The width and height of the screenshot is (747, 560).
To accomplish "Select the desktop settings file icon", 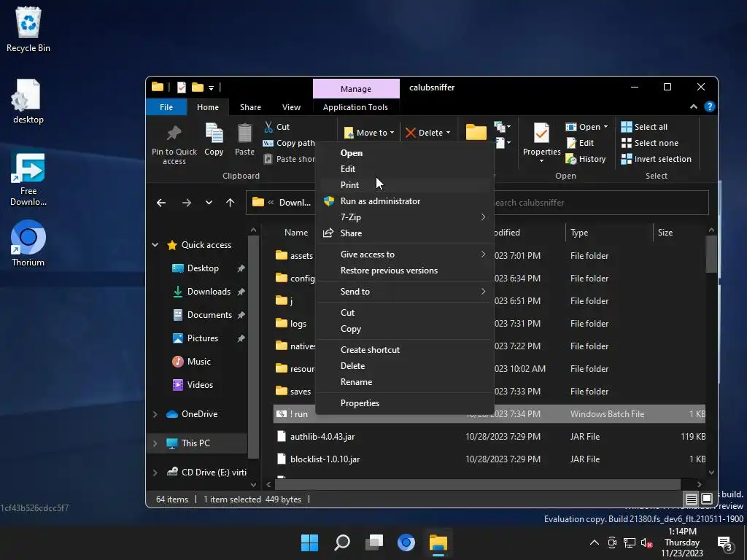I will pyautogui.click(x=28, y=101).
